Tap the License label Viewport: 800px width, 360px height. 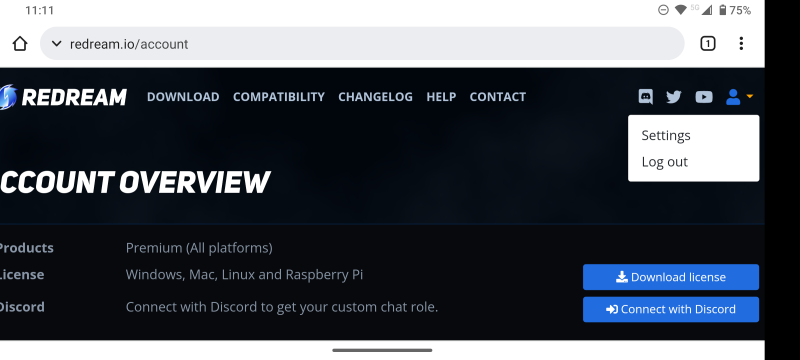coord(22,275)
